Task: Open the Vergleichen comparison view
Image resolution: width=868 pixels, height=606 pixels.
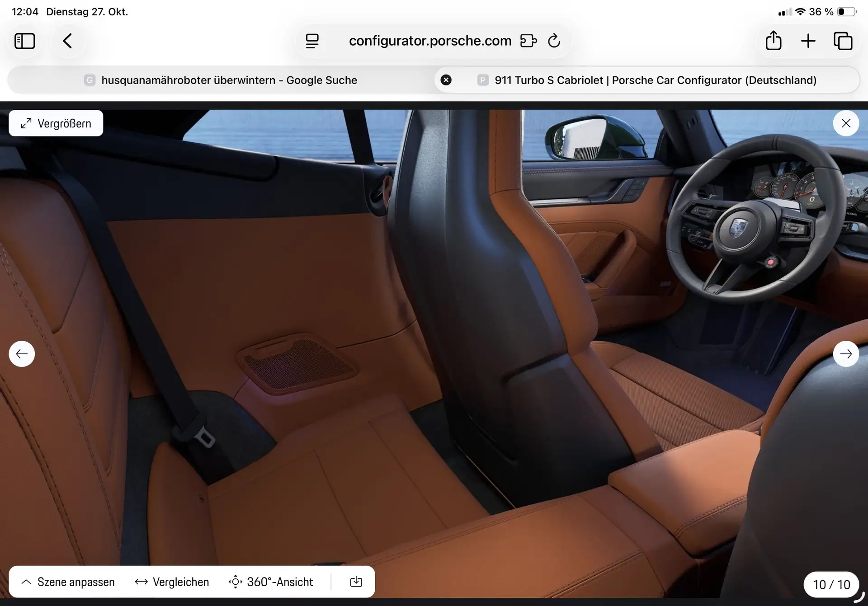Action: pyautogui.click(x=172, y=582)
